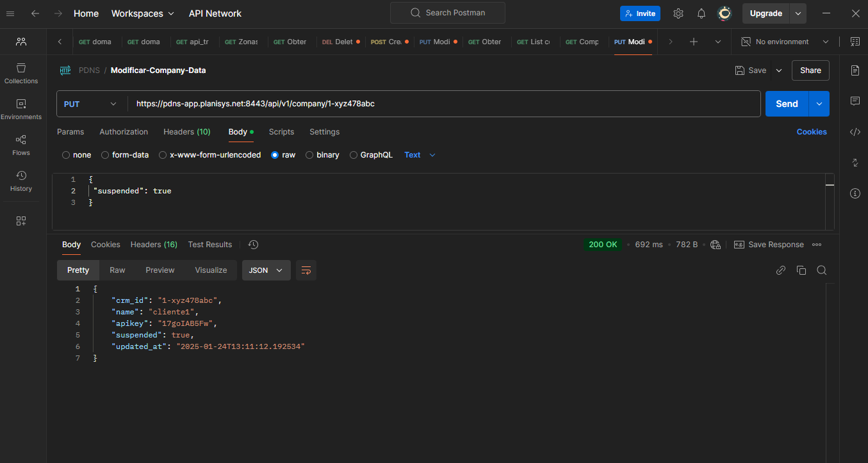The width and height of the screenshot is (868, 463).
Task: Click the Invite button
Action: pyautogui.click(x=640, y=13)
